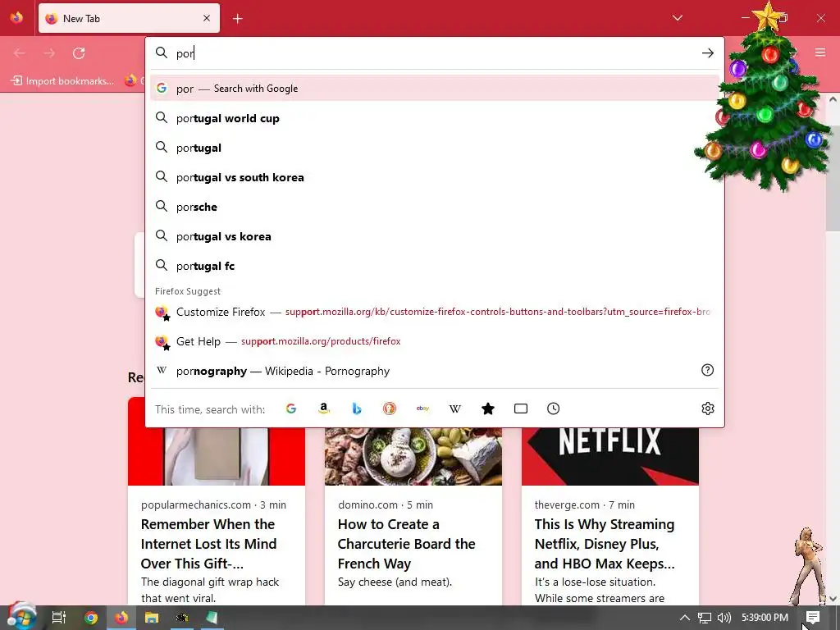
Task: Search with Wikipedia one-off engine icon
Action: (x=454, y=409)
